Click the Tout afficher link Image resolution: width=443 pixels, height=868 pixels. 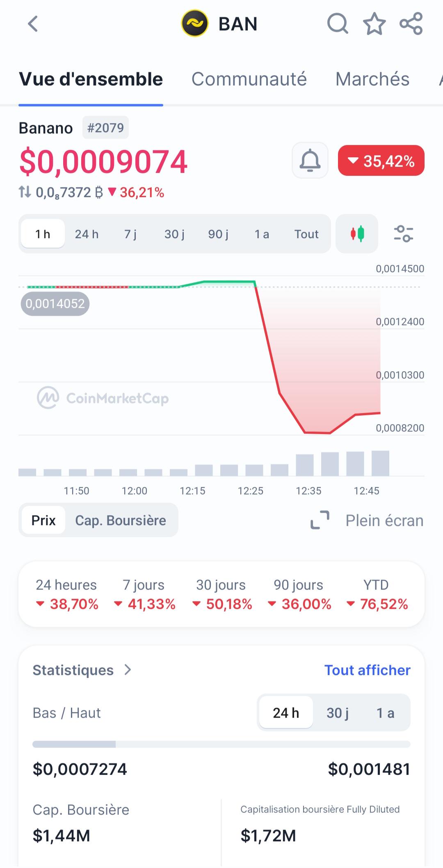pos(367,670)
